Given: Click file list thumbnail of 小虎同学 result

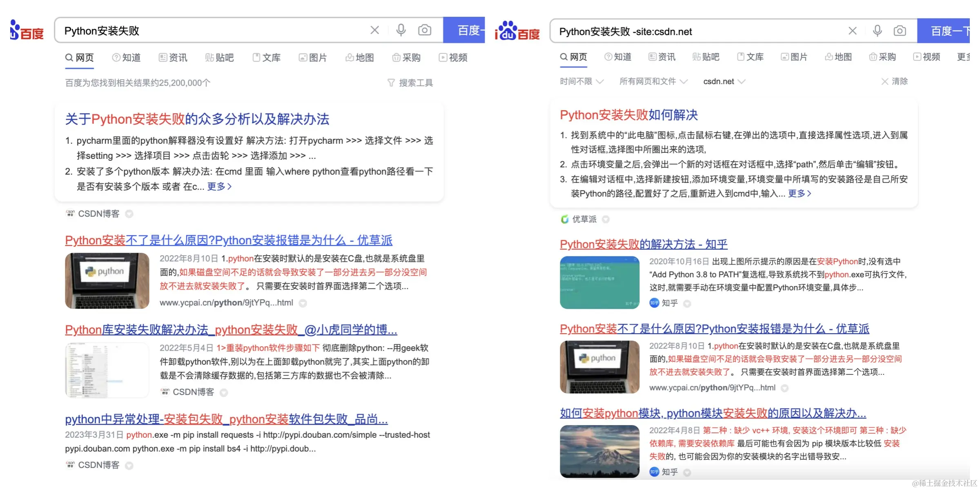Looking at the screenshot, I should click(107, 370).
